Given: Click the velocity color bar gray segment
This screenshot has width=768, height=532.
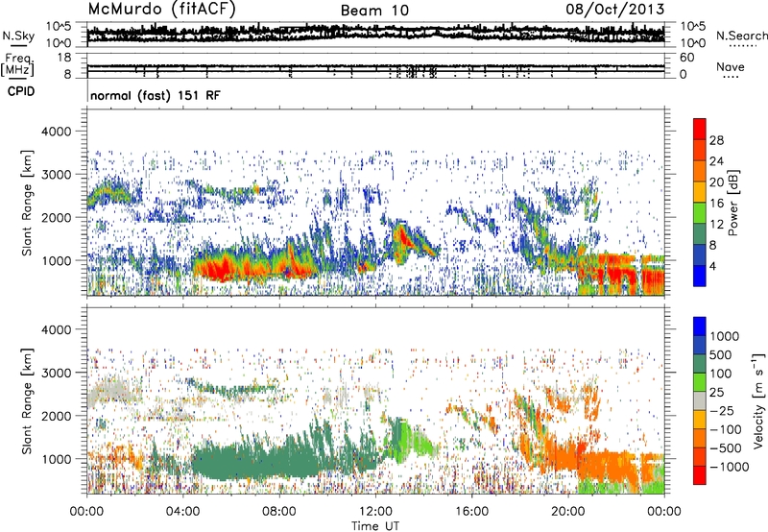Looking at the screenshot, I should [700, 401].
